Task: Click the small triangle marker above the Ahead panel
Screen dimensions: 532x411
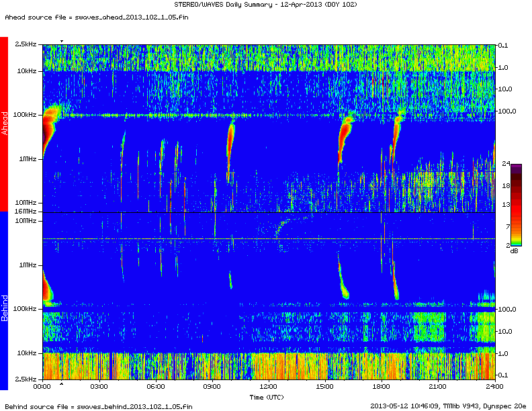Action: pyautogui.click(x=62, y=42)
